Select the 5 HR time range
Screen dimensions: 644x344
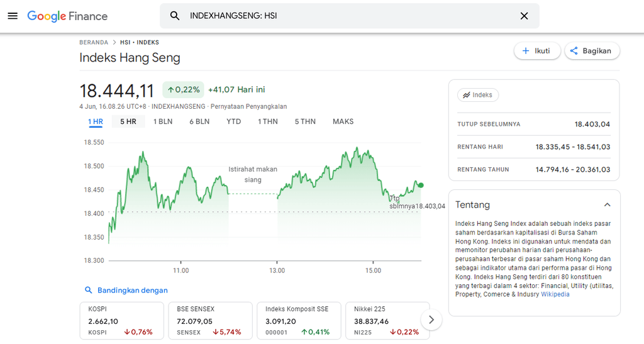click(128, 121)
